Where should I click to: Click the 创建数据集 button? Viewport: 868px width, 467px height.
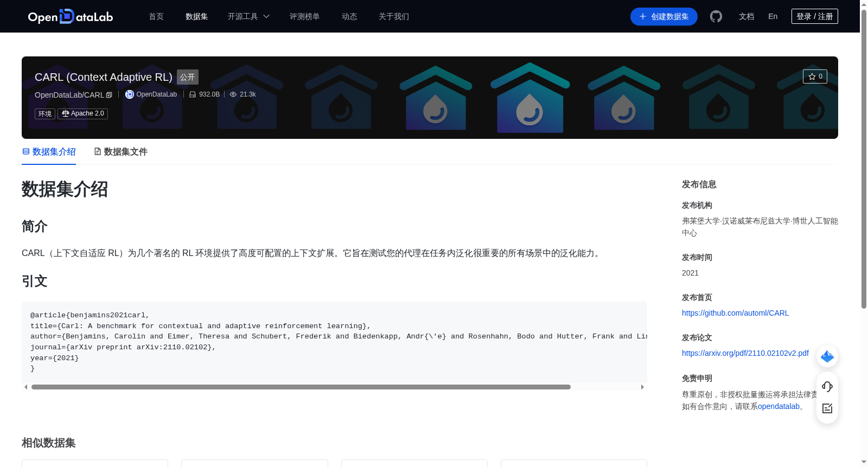click(664, 16)
